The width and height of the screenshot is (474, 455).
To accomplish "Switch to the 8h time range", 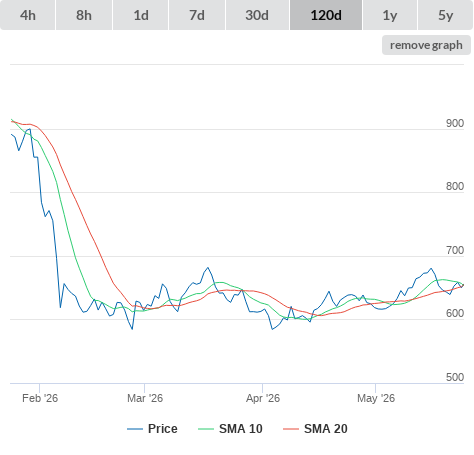I will pyautogui.click(x=84, y=15).
